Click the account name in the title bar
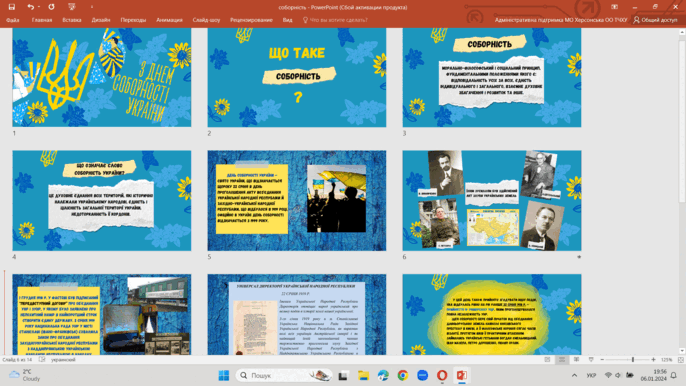 pos(561,20)
